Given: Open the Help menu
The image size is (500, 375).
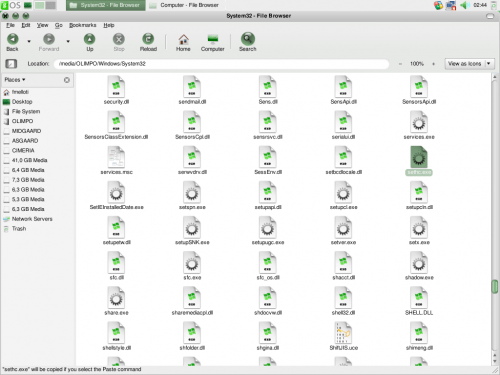Looking at the screenshot, I should pyautogui.click(x=109, y=25).
